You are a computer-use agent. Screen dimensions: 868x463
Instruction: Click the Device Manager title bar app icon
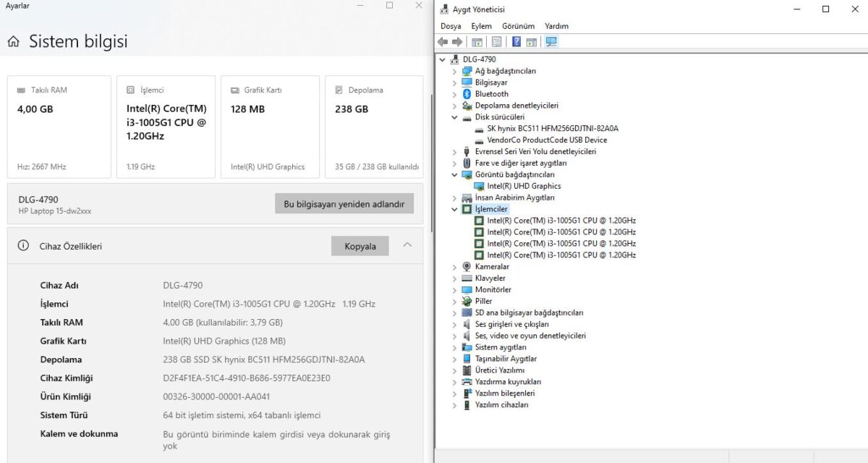click(x=445, y=9)
